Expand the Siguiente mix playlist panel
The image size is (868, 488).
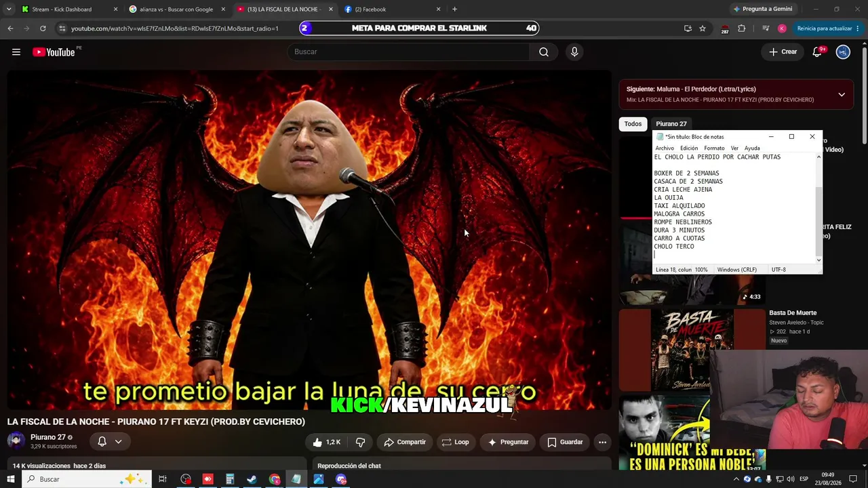842,94
